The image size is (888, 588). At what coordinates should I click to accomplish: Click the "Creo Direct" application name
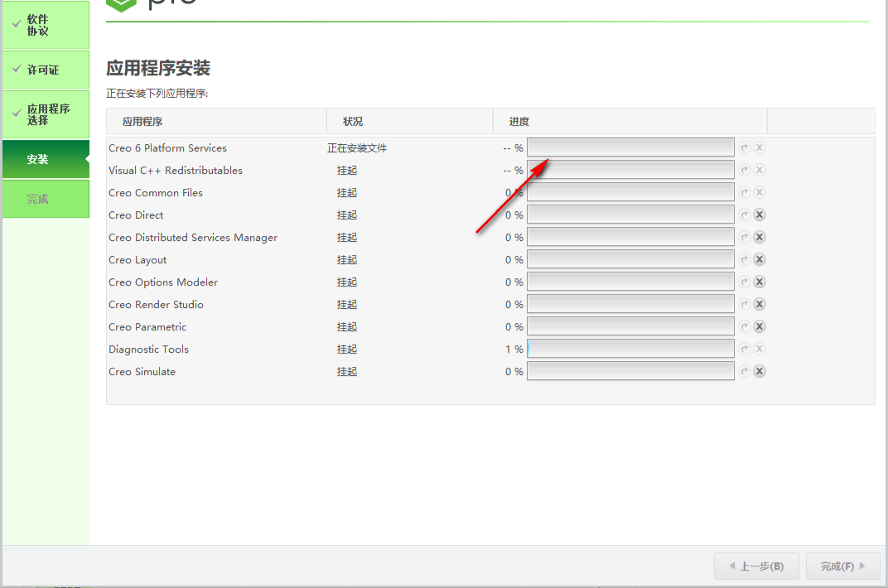[x=136, y=215]
